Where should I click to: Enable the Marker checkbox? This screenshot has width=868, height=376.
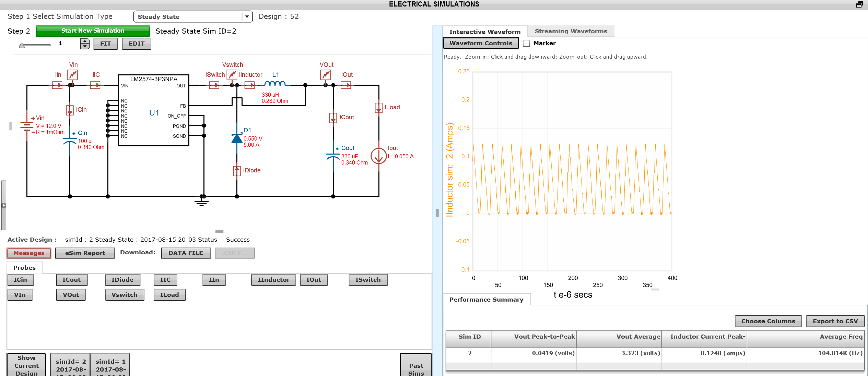click(x=527, y=44)
